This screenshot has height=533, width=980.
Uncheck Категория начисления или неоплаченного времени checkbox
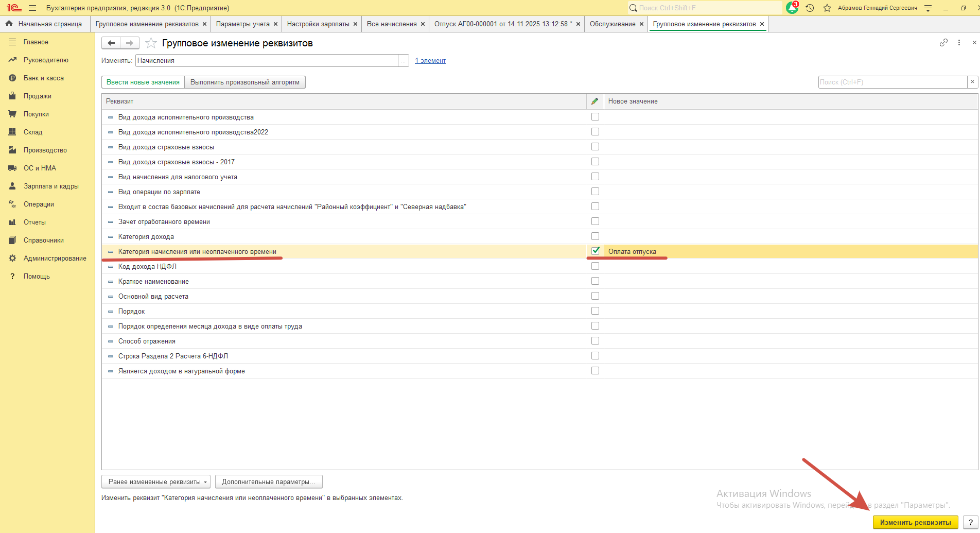pyautogui.click(x=596, y=251)
